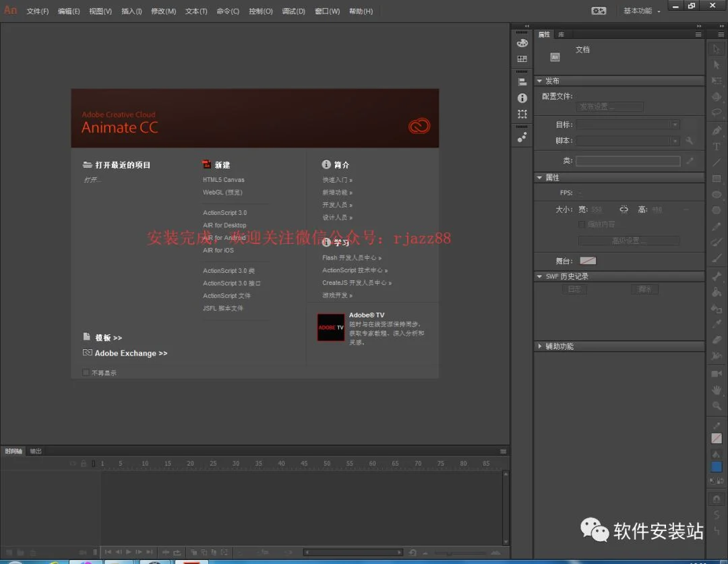
Task: Switch to the 输出 tab
Action: point(36,451)
